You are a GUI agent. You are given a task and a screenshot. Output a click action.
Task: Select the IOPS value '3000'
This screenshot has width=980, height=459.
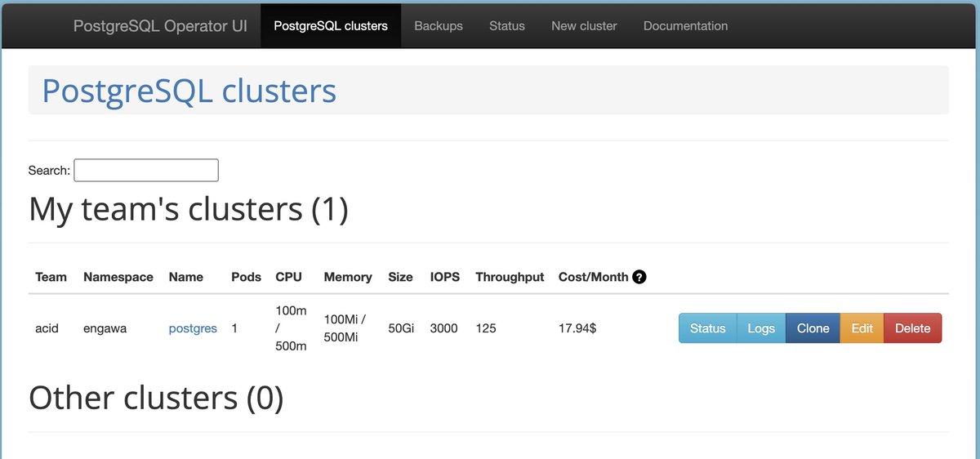[x=444, y=328]
